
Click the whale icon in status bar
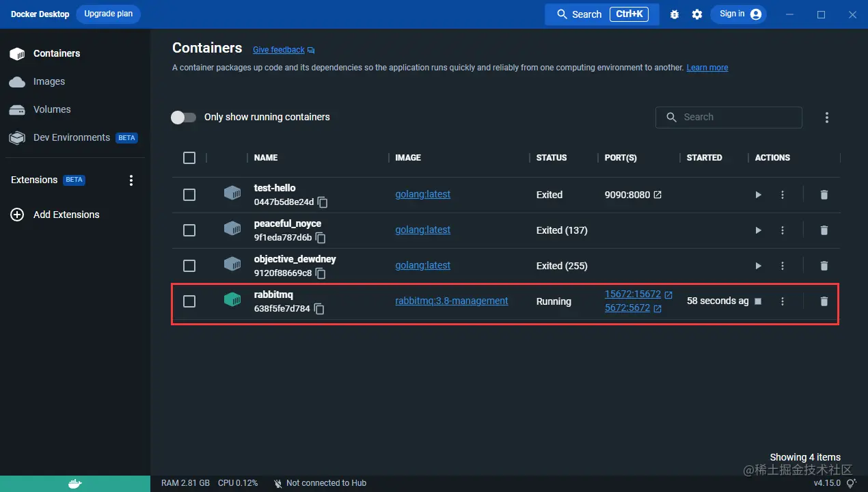[x=75, y=484]
